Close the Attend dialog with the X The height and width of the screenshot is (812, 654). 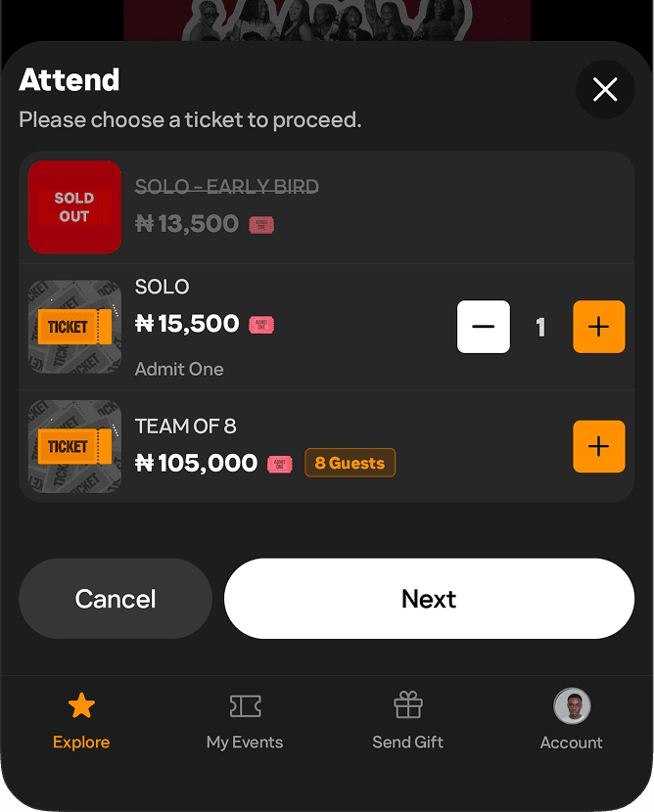click(604, 89)
